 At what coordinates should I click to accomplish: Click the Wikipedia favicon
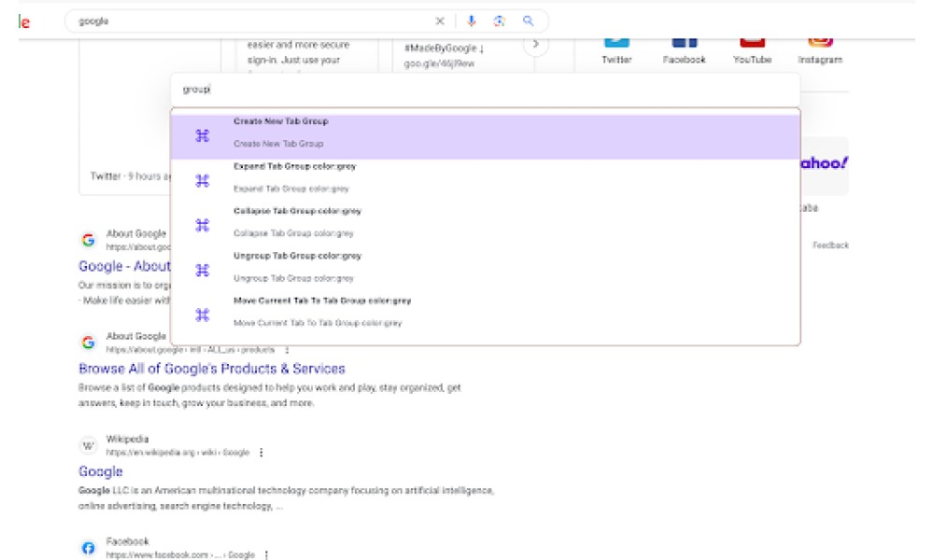88,445
